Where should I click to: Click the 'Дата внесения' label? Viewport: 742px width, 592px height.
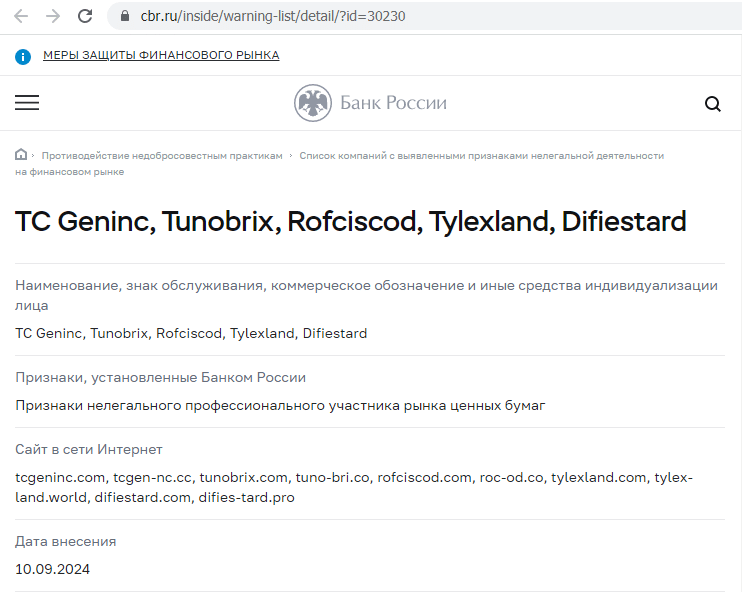[x=65, y=541]
